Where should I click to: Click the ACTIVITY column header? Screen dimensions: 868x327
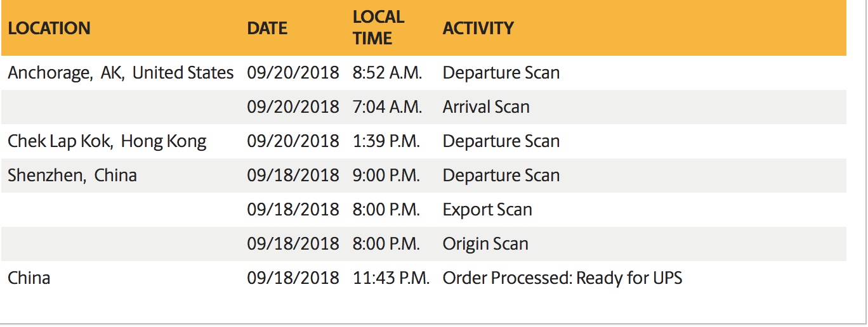point(478,29)
